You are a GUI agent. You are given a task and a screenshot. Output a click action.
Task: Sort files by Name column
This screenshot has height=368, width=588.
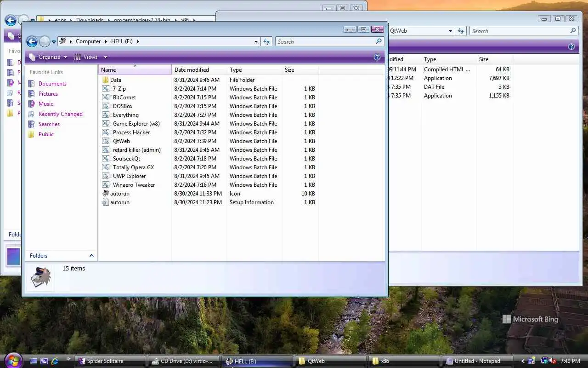(135, 70)
